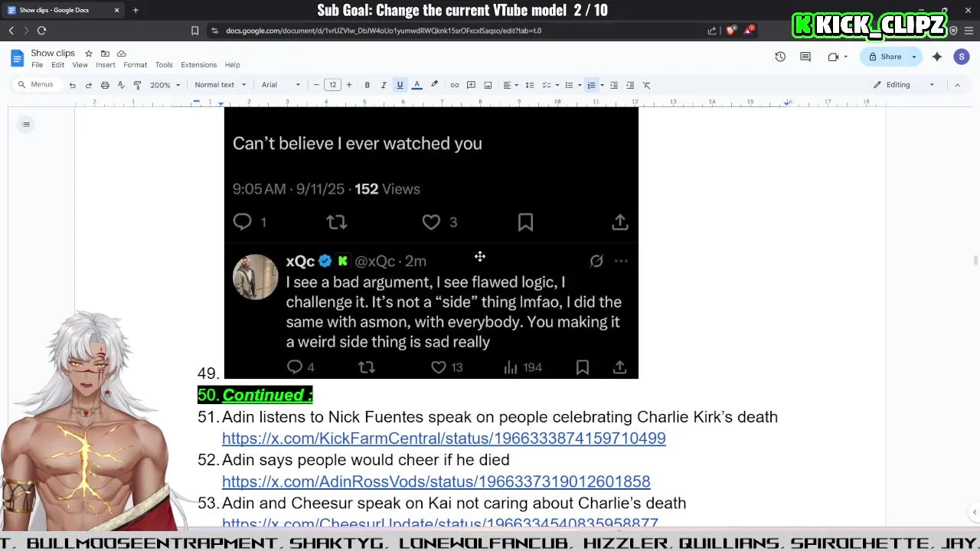Viewport: 980px width, 551px height.
Task: Open the Format menu
Action: click(135, 65)
